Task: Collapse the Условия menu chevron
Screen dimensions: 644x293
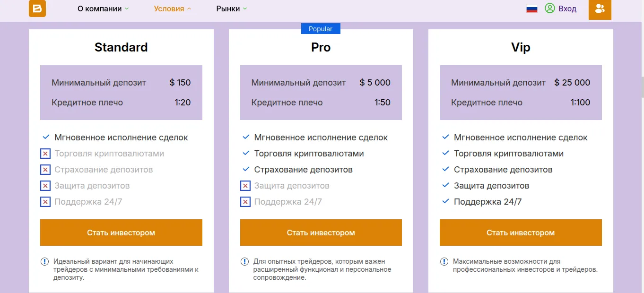Action: pyautogui.click(x=189, y=9)
